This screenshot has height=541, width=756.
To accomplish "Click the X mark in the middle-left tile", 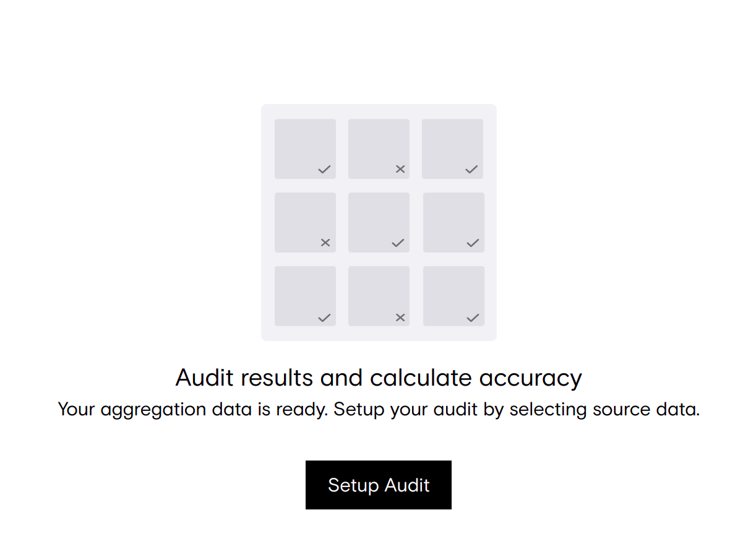I will click(325, 243).
